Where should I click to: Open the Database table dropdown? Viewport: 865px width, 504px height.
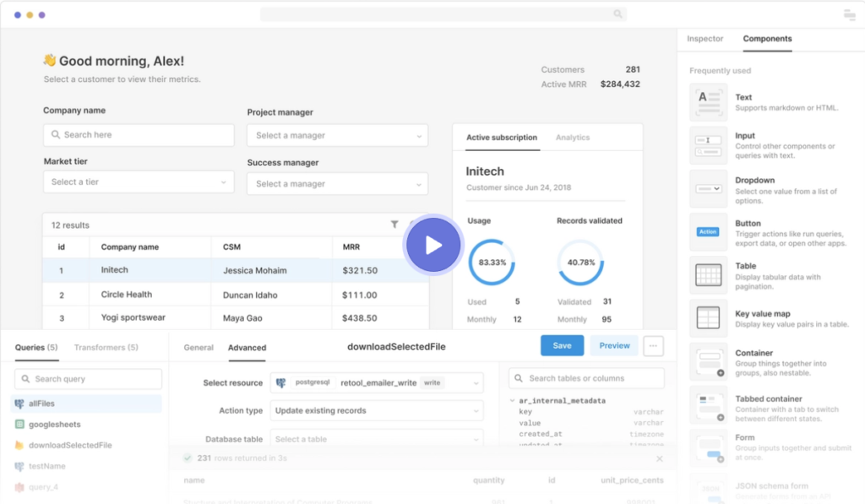tap(377, 439)
